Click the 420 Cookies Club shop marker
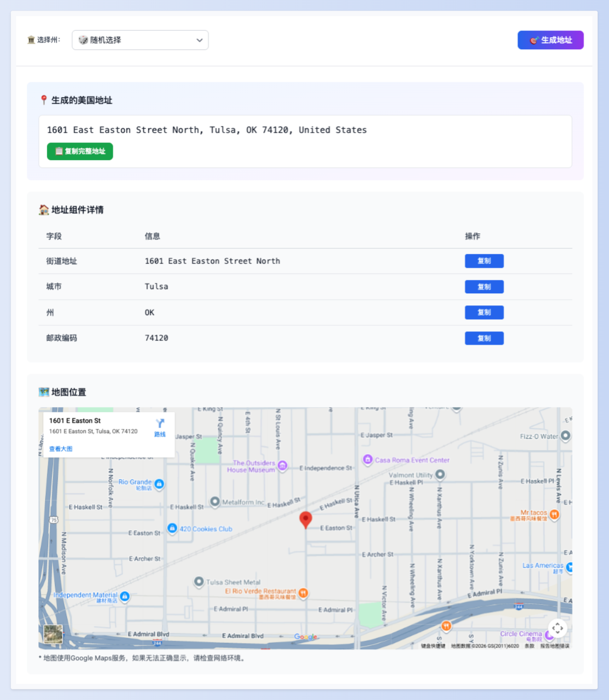609x700 pixels. 172,528
